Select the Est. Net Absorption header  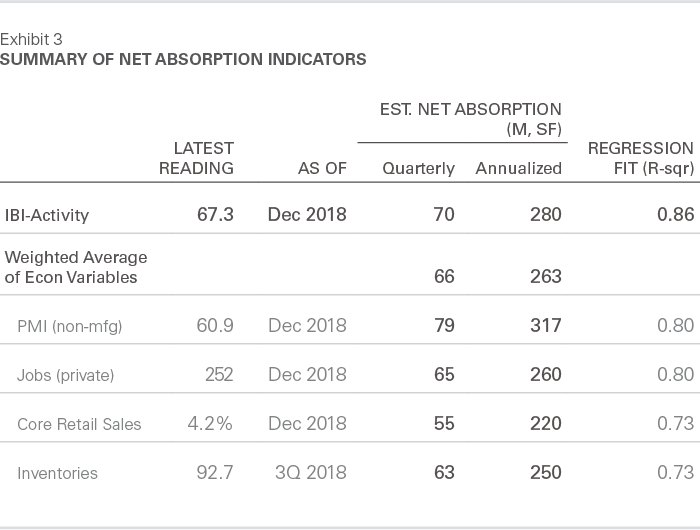tap(471, 118)
